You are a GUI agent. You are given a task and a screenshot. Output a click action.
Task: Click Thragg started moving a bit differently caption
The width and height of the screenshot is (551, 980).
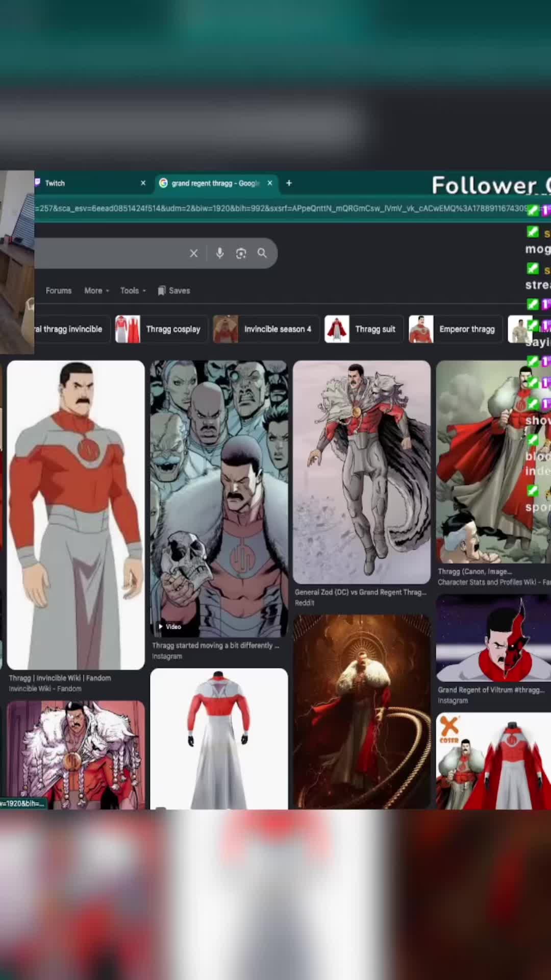(215, 646)
